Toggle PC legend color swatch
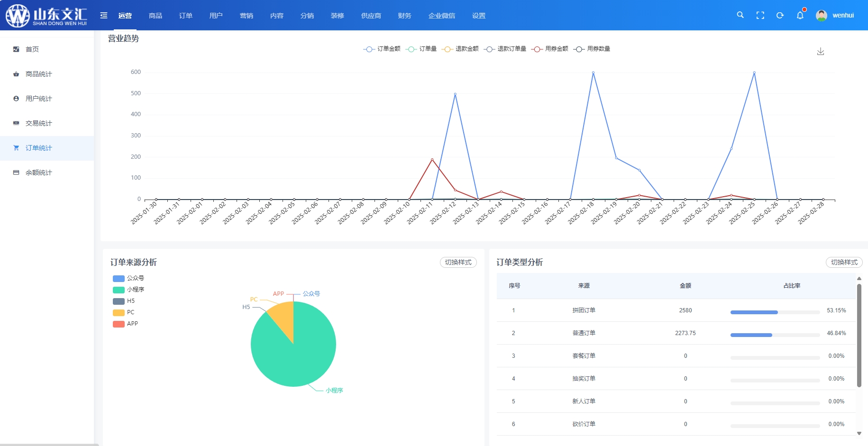868x446 pixels. (119, 312)
